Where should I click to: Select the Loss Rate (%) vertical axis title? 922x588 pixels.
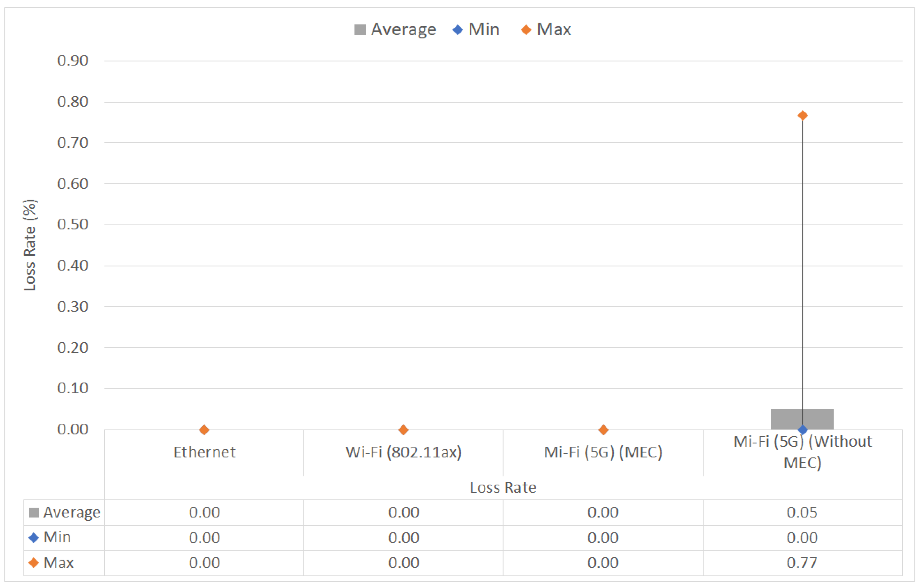click(30, 245)
